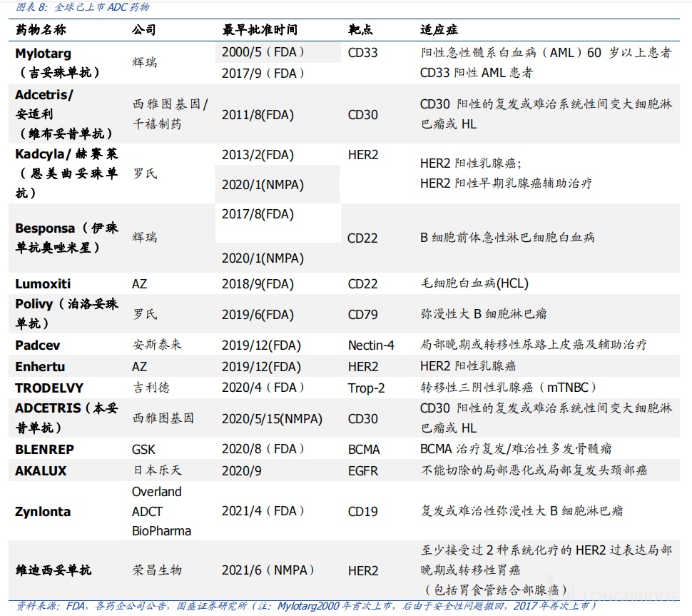
Task: Click the Zynlonta drug name
Action: tap(43, 512)
